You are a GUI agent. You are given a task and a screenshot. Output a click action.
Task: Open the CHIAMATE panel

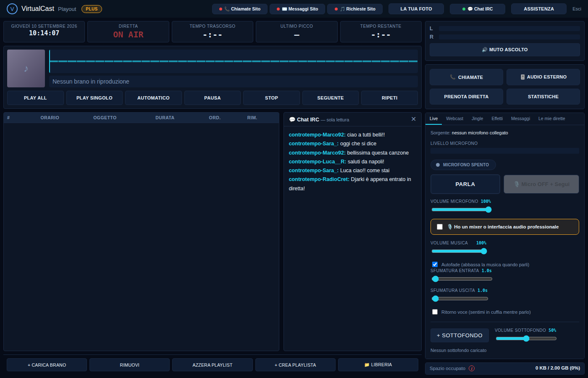tap(466, 77)
